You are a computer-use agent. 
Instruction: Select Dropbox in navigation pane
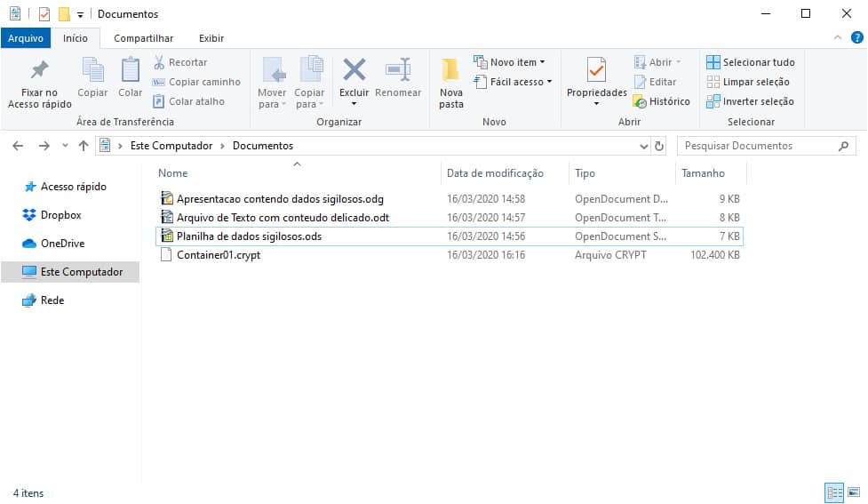pyautogui.click(x=52, y=215)
